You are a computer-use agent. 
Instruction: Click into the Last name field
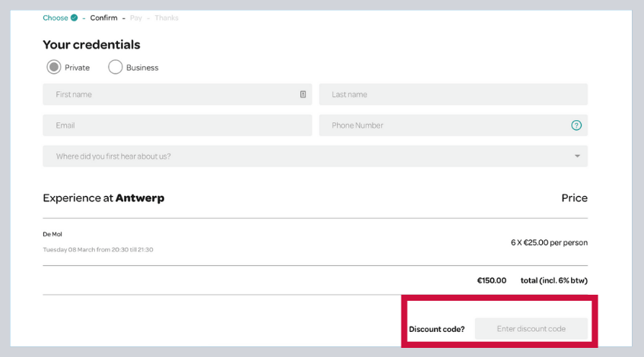click(x=453, y=94)
